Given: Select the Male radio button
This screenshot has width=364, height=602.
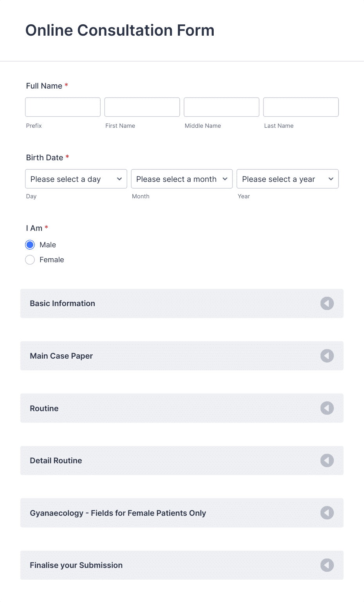Looking at the screenshot, I should click(30, 245).
